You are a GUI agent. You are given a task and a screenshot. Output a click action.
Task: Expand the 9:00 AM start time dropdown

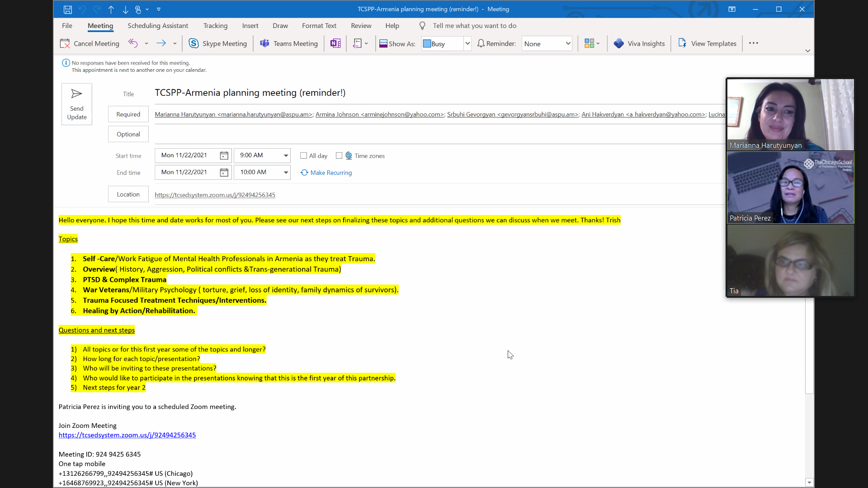(286, 155)
